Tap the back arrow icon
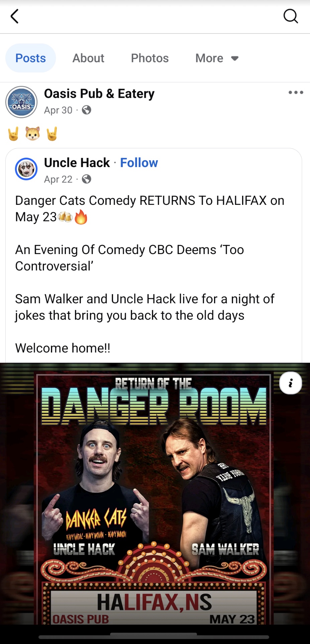 click(x=14, y=16)
